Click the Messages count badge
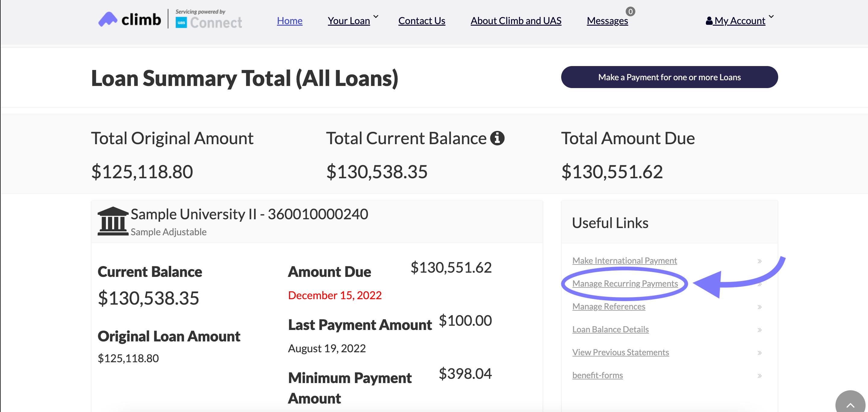 [x=630, y=11]
